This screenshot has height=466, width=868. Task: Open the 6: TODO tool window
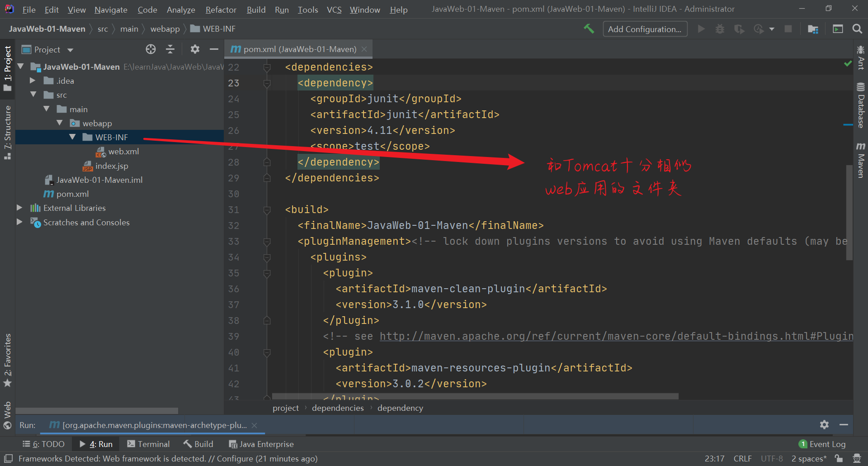tap(44, 444)
